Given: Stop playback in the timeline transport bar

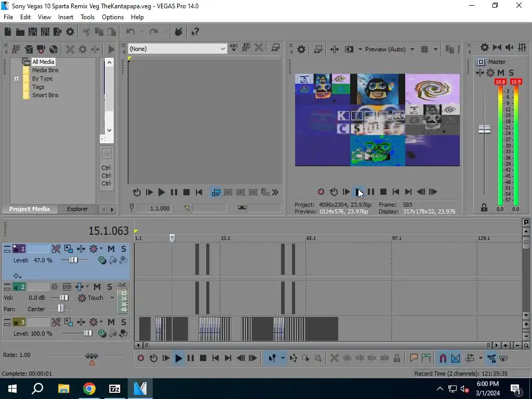Looking at the screenshot, I should pyautogui.click(x=203, y=358).
